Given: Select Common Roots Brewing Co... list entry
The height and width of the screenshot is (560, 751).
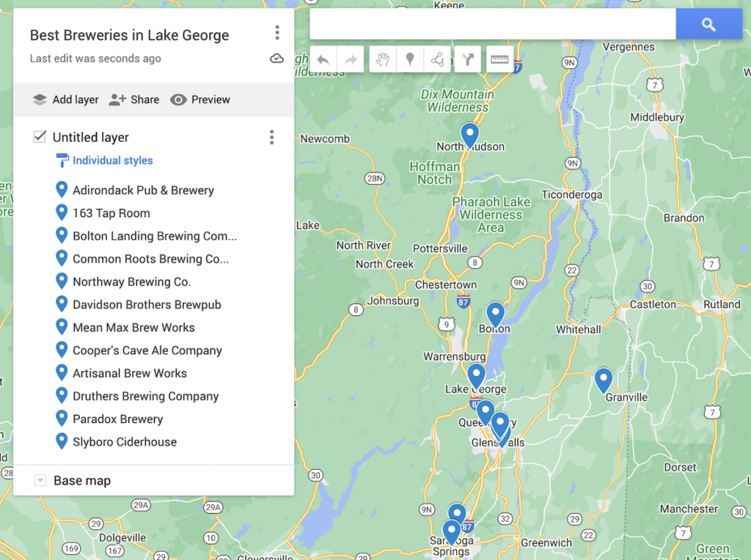Looking at the screenshot, I should (x=151, y=259).
